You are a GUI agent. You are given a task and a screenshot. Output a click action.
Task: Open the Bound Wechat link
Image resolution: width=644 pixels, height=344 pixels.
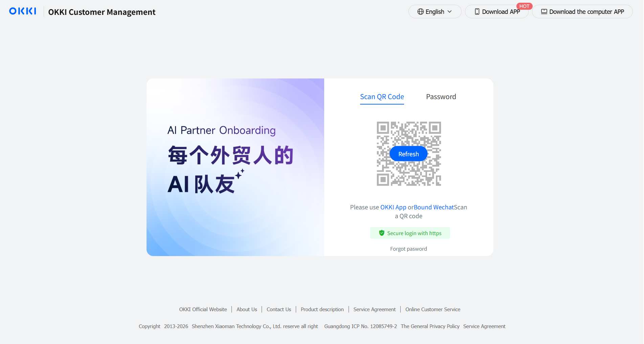[x=434, y=207]
